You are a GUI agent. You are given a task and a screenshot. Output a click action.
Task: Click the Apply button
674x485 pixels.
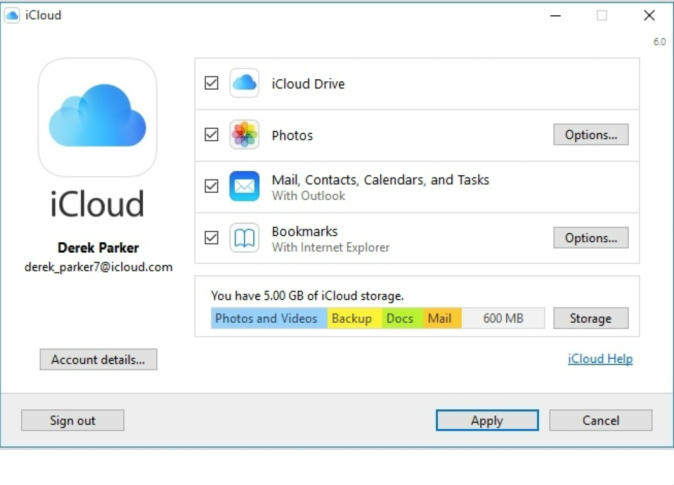tap(487, 420)
